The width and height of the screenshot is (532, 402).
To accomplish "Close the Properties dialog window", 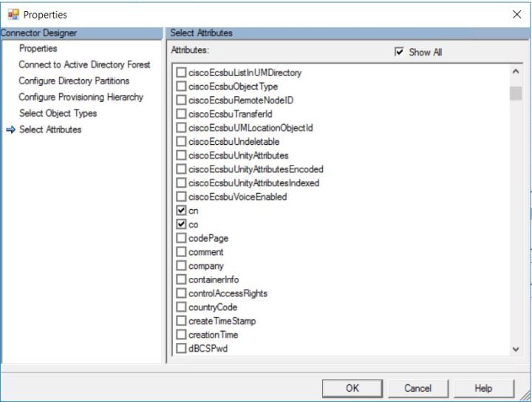I will pyautogui.click(x=516, y=14).
